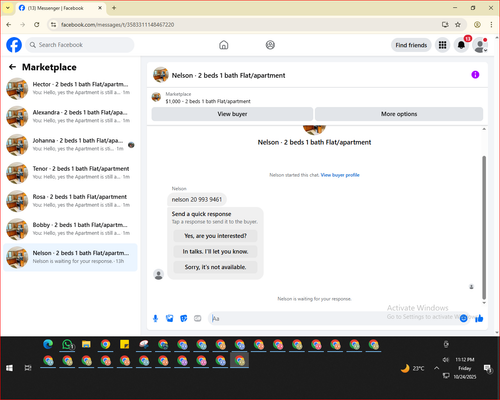The image size is (500, 400).
Task: Choose a sticker icon
Action: (x=184, y=318)
